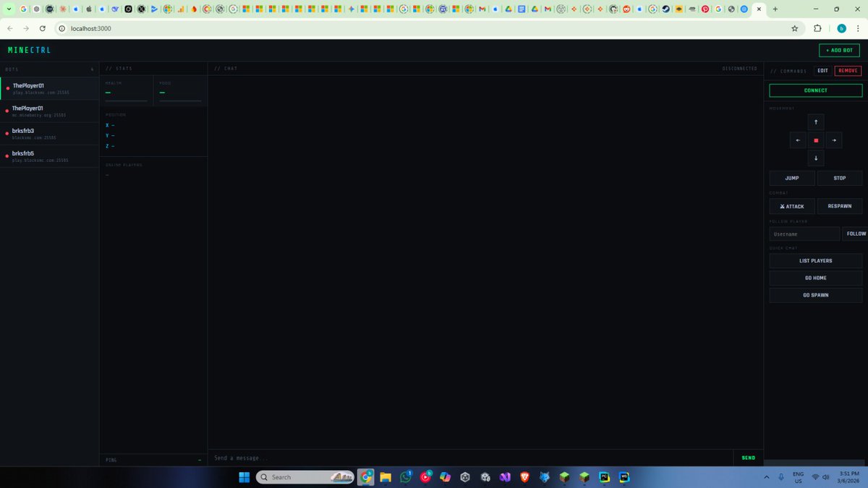Make the bot JUMP
Viewport: 868px width, 488px height.
click(x=792, y=178)
